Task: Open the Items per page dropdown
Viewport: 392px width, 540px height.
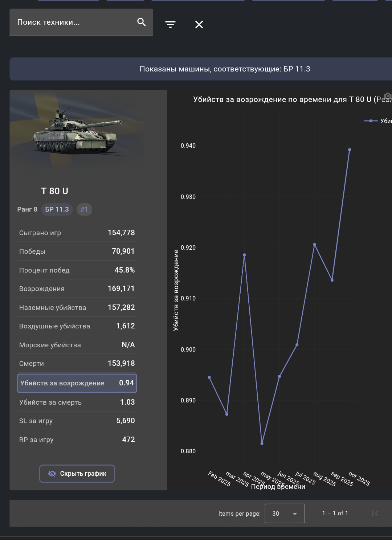Action: click(x=285, y=514)
